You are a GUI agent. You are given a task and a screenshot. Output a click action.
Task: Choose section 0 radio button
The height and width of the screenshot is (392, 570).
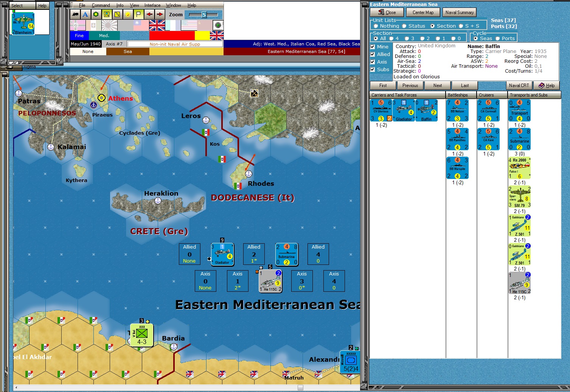point(456,38)
